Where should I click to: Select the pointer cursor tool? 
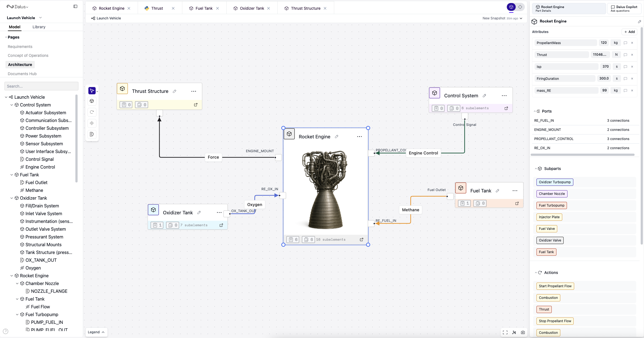[x=92, y=91]
